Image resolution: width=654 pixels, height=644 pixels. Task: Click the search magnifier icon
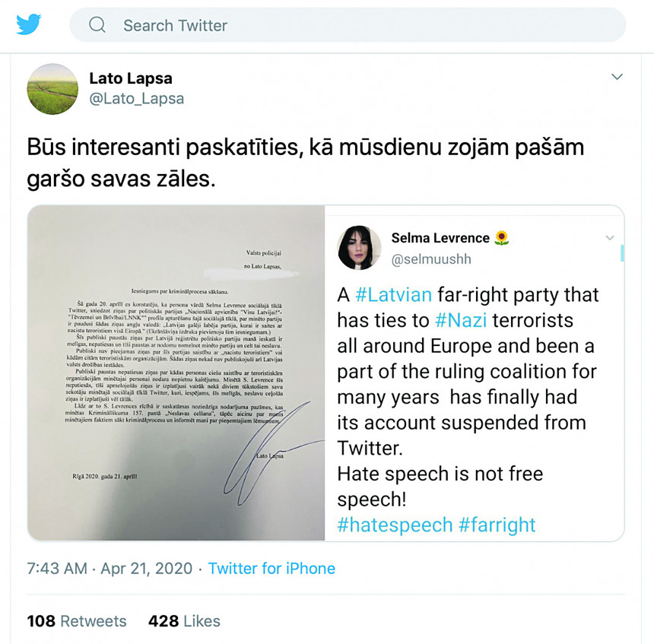[x=97, y=25]
